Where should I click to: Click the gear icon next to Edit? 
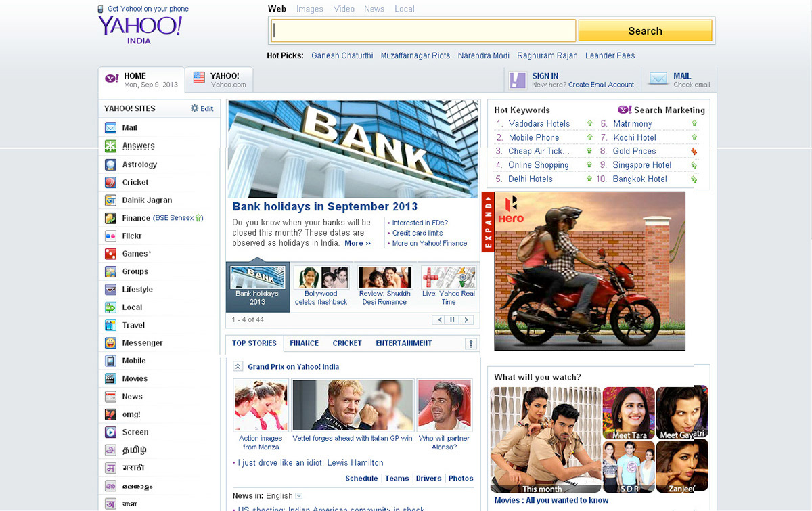click(195, 108)
